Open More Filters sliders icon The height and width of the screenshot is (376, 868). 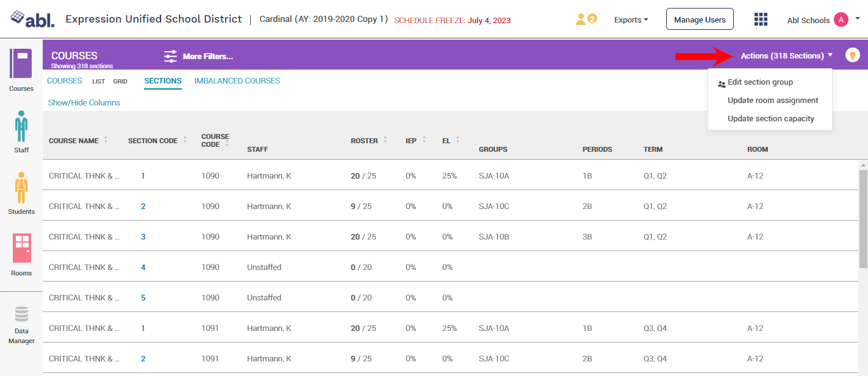pos(171,56)
